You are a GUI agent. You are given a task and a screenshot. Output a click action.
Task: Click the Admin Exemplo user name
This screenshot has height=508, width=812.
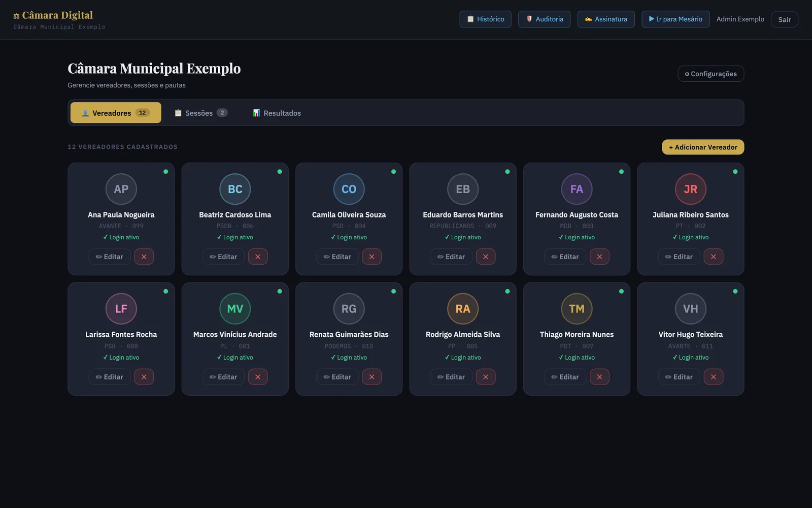pyautogui.click(x=740, y=19)
